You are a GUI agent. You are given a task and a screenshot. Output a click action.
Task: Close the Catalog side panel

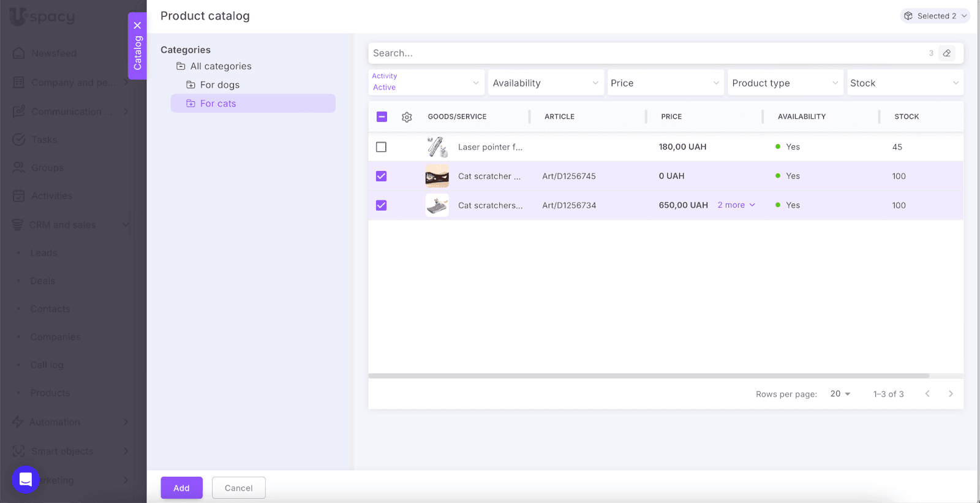tap(137, 26)
